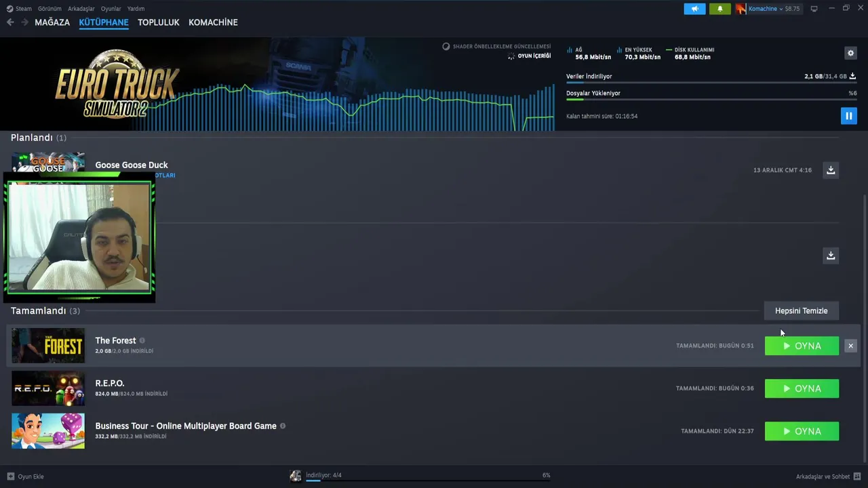Click the $8.75 wallet balance
This screenshot has width=868, height=488.
point(792,9)
